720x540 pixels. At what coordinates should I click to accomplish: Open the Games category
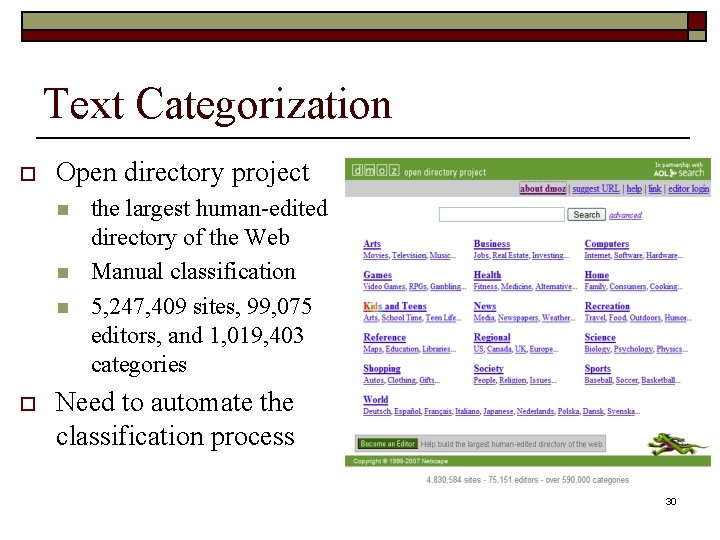(x=377, y=275)
